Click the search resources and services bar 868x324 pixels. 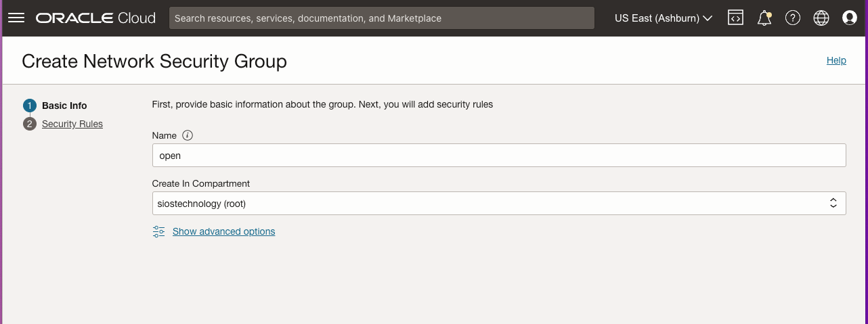pyautogui.click(x=382, y=18)
